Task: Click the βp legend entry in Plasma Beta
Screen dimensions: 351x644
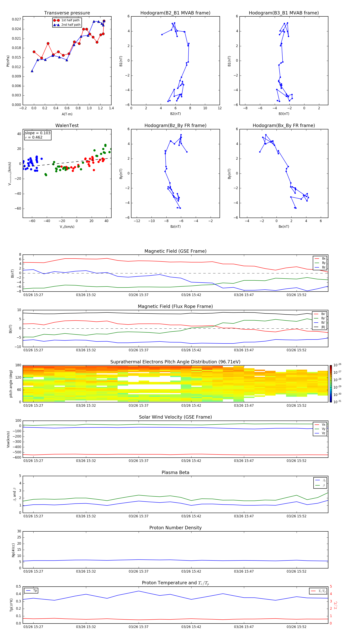Action: [x=320, y=480]
